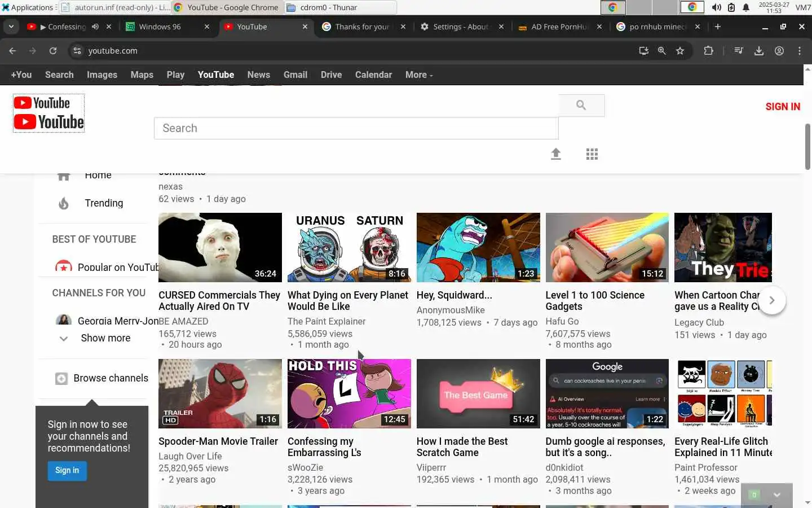Open Level 1 to 100 Science Gadgets thumbnail
Image resolution: width=812 pixels, height=508 pixels.
(607, 248)
